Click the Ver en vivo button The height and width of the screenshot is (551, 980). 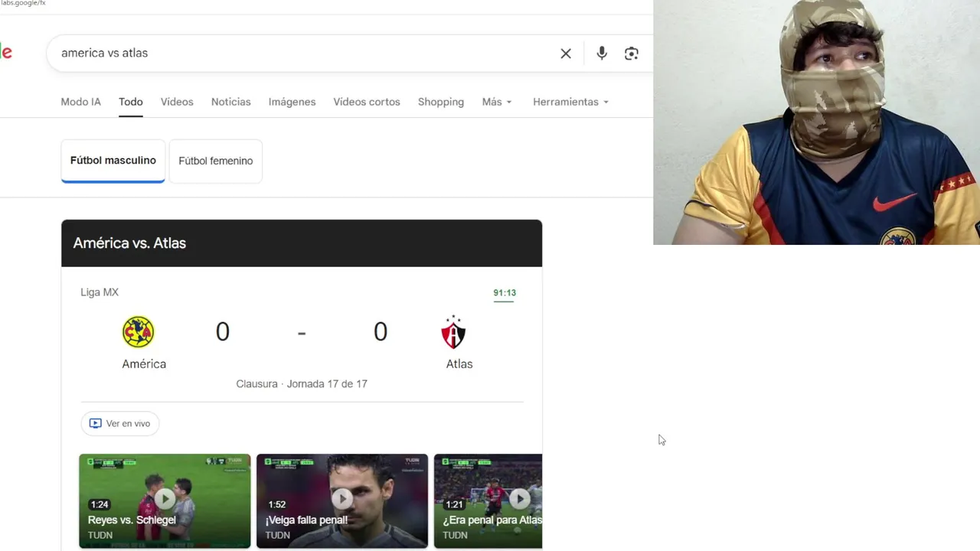[x=120, y=423]
